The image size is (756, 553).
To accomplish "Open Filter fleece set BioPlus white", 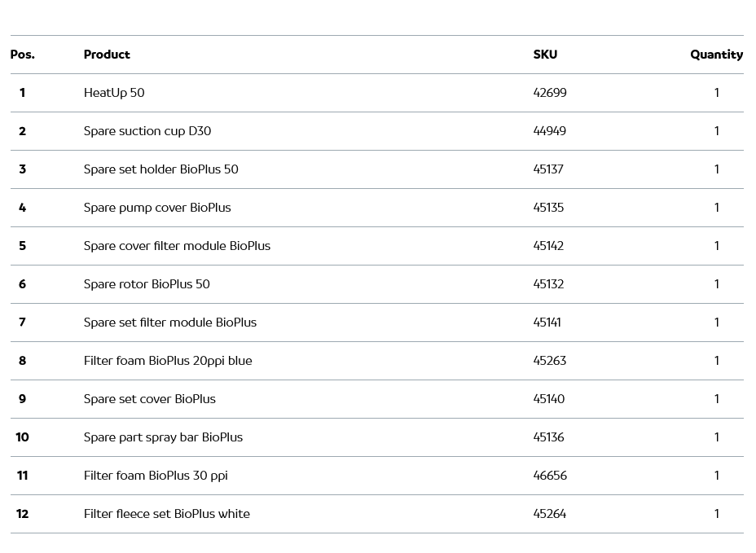I will pyautogui.click(x=166, y=514).
